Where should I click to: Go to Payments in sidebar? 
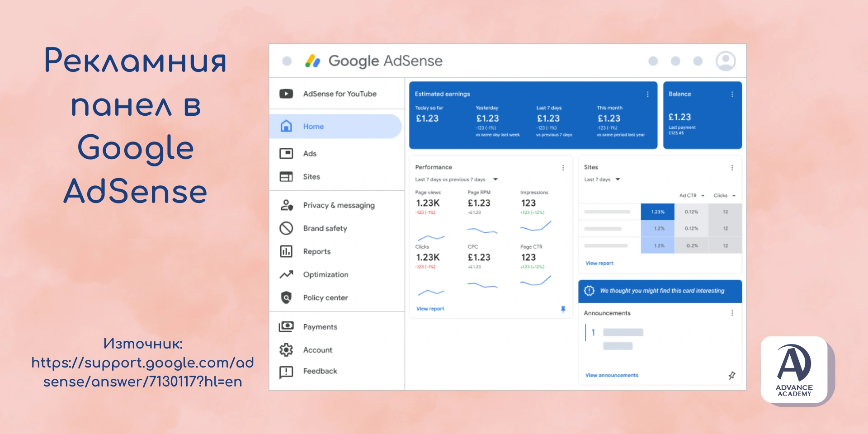click(320, 327)
